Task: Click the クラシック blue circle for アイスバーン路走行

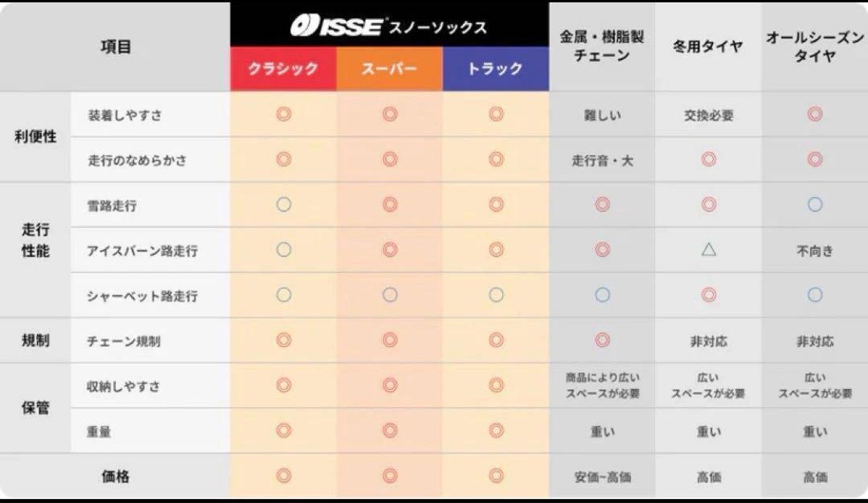Action: click(283, 250)
